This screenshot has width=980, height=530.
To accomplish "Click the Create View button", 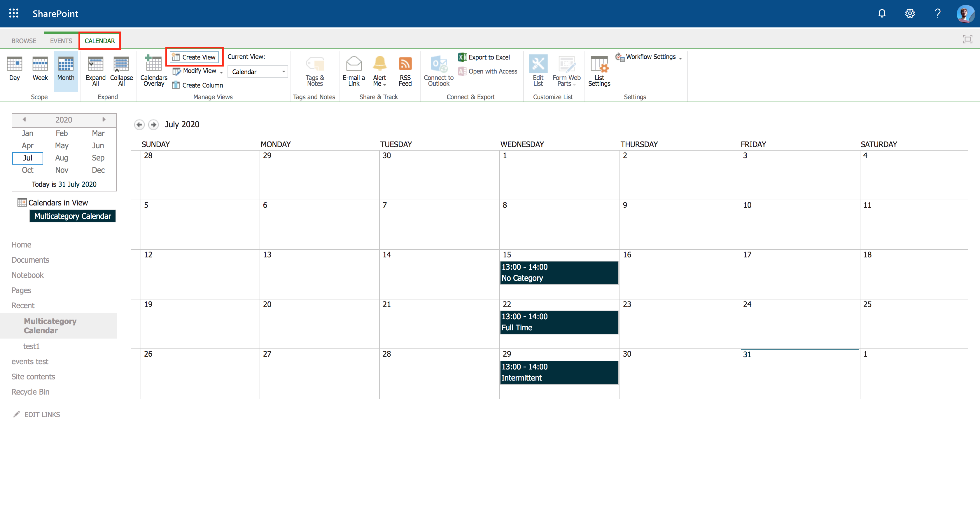I will 194,57.
